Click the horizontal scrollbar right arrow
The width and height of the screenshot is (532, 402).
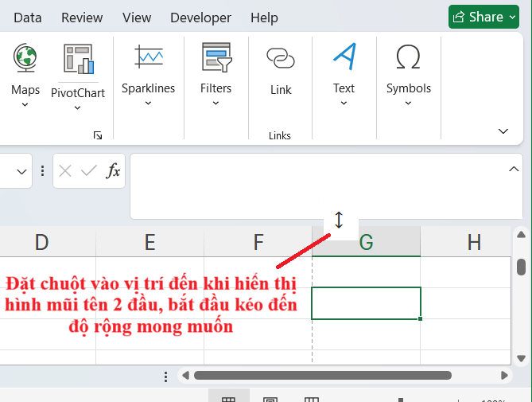(x=504, y=375)
